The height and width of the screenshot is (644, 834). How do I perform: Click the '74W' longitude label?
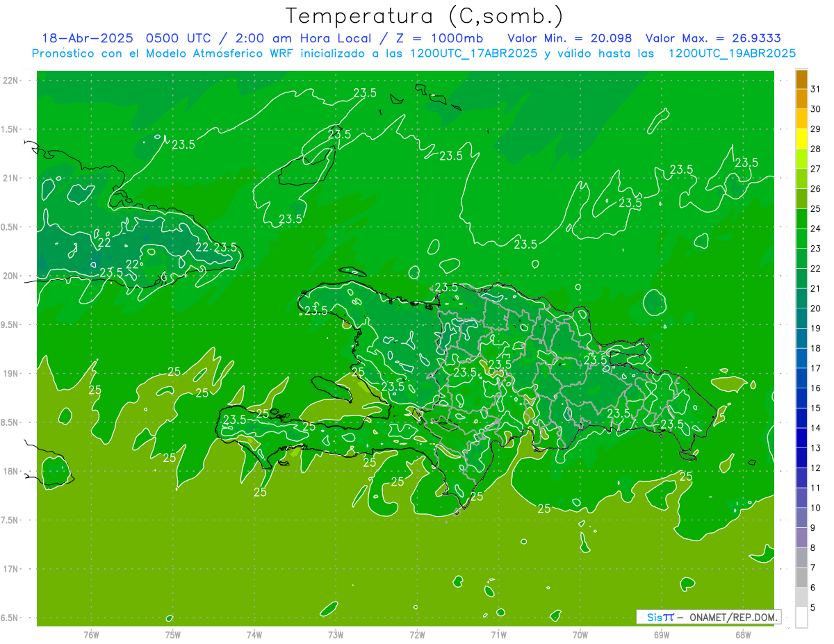pos(254,634)
